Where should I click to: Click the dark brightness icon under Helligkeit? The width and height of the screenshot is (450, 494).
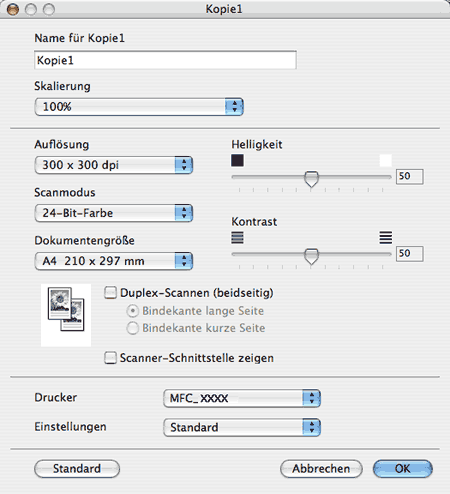pyautogui.click(x=237, y=160)
